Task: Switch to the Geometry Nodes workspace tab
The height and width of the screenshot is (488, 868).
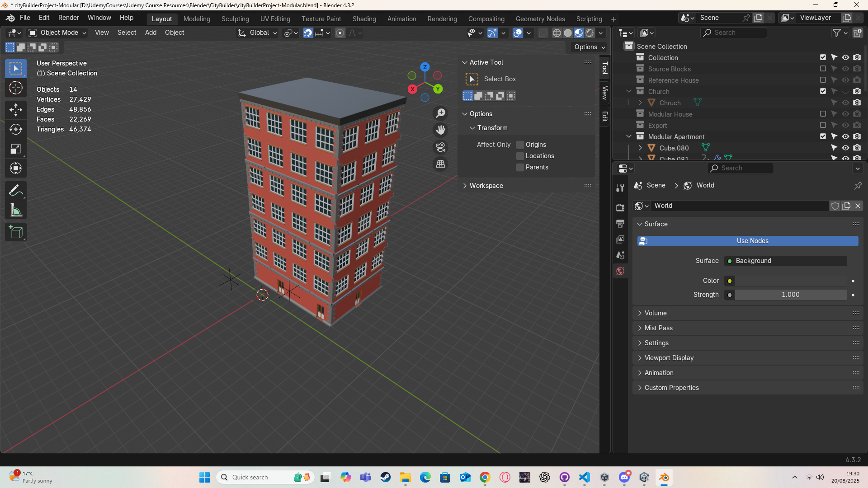Action: click(x=540, y=19)
